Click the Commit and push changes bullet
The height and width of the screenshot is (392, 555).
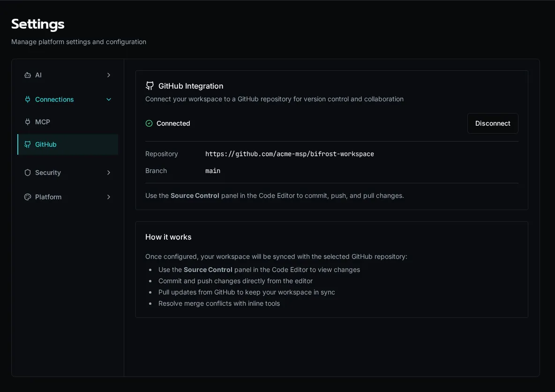(235, 281)
